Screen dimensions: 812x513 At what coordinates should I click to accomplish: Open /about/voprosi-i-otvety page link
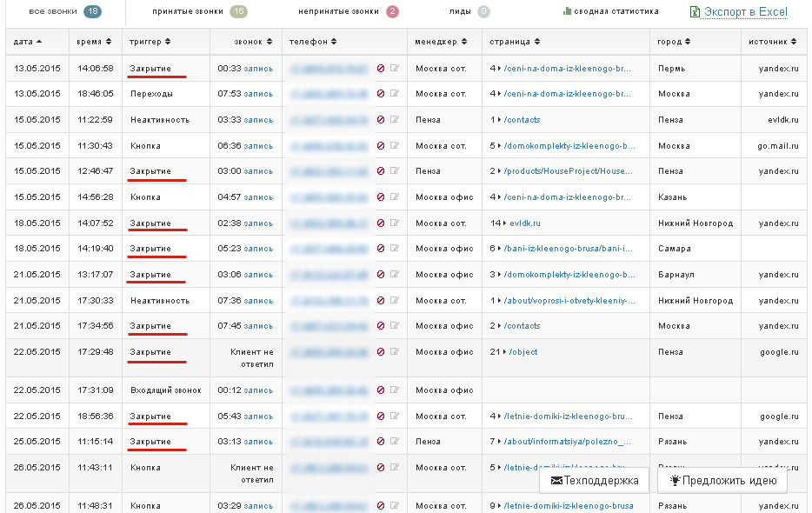569,301
